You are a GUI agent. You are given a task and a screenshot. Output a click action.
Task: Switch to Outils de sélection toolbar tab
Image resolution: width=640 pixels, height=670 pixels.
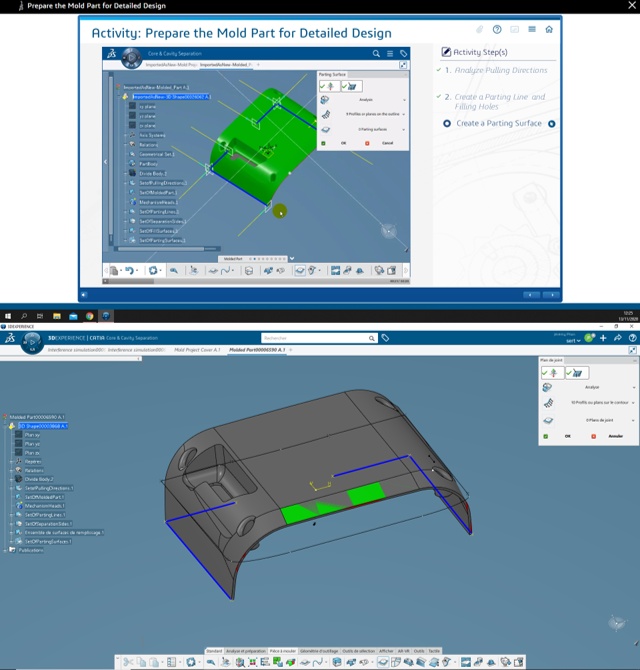[358, 651]
